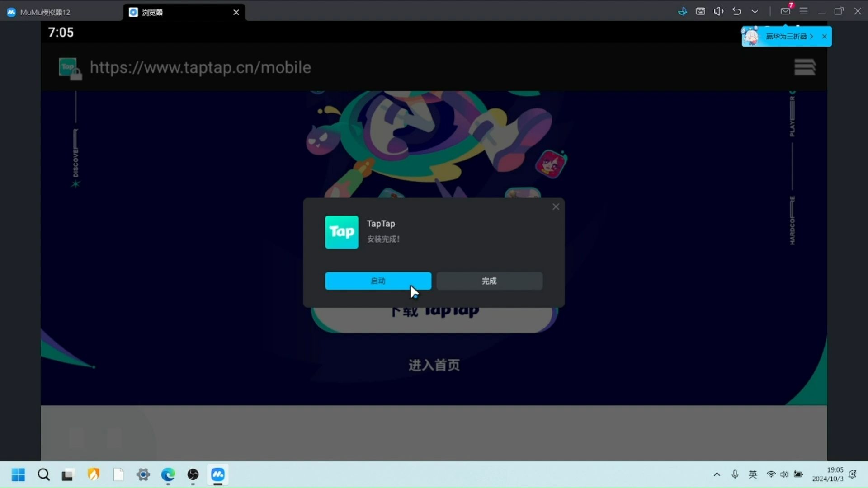Open the notification center bell icon

click(x=853, y=474)
